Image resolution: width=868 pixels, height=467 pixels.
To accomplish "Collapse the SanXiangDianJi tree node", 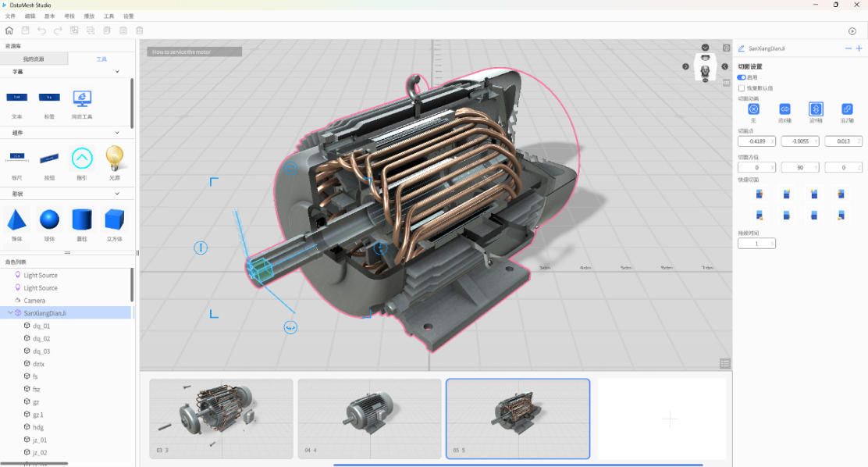I will coord(10,313).
